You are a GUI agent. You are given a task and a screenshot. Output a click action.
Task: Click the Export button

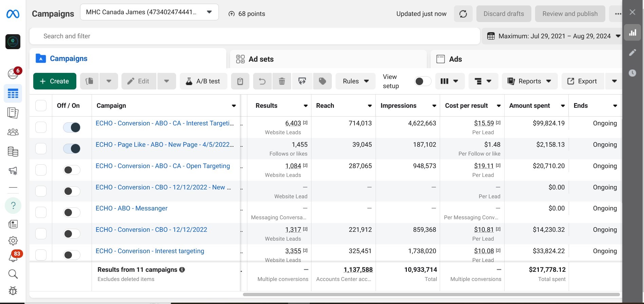pos(583,81)
